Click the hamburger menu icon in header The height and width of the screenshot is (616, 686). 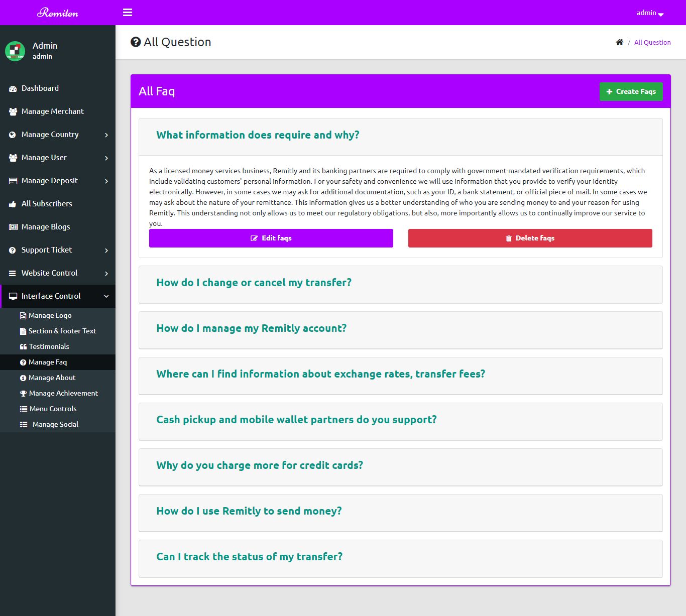pyautogui.click(x=128, y=13)
